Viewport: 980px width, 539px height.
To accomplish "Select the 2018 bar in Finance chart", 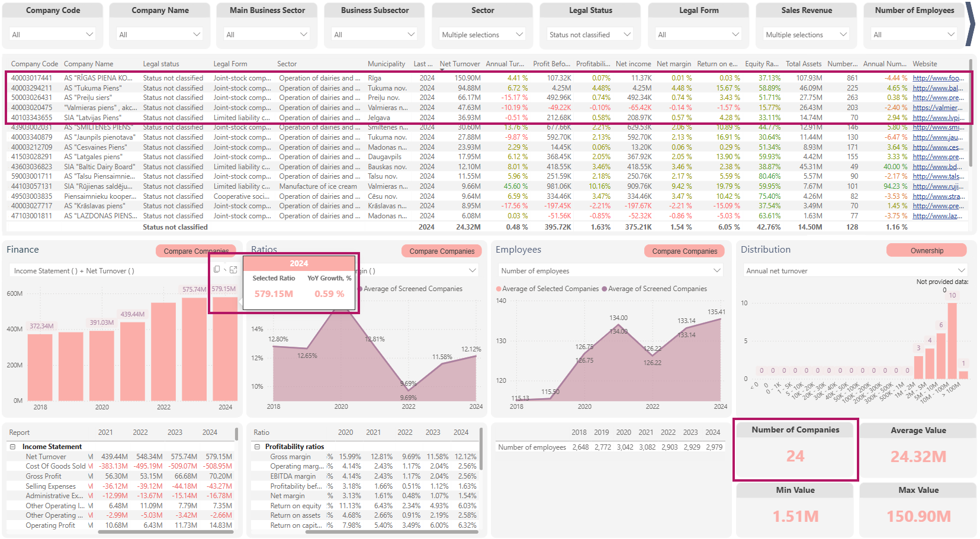I will coord(40,367).
